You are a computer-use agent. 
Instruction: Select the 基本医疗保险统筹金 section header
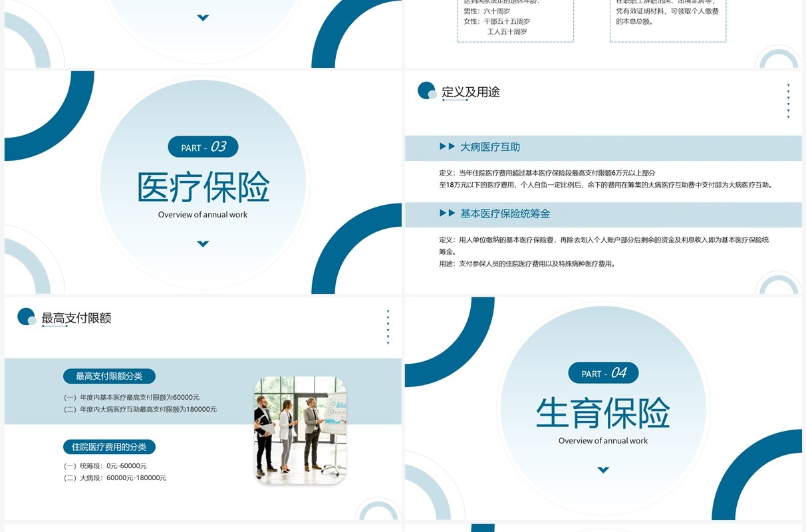tap(505, 213)
